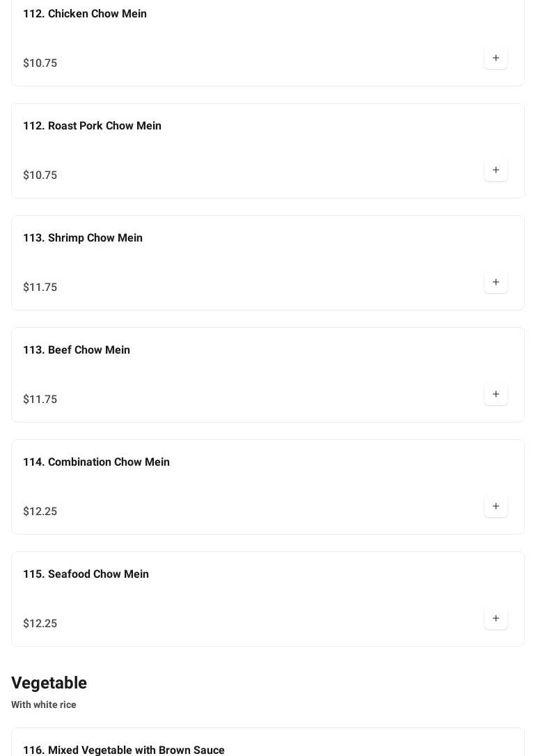Open the Chicken Chow Mein item title
The height and width of the screenshot is (756, 536).
pyautogui.click(x=85, y=14)
